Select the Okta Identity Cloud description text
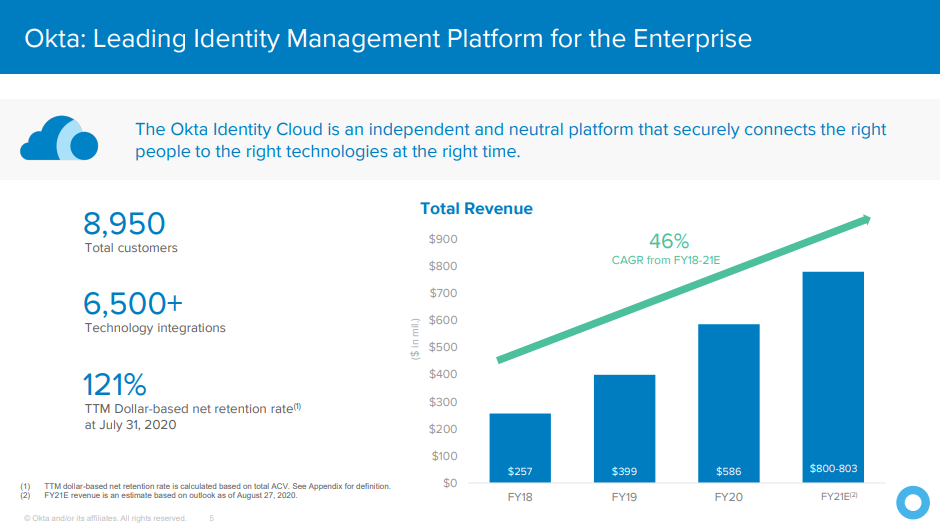 pos(510,140)
